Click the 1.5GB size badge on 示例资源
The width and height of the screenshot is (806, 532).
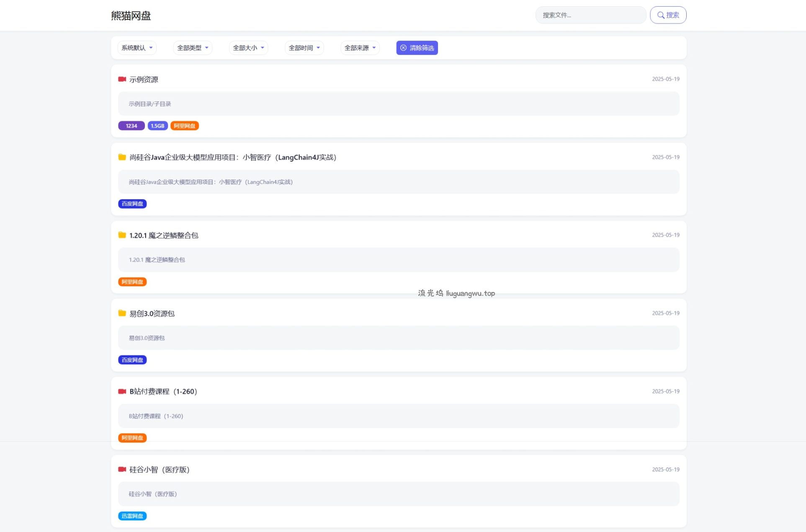coord(157,126)
